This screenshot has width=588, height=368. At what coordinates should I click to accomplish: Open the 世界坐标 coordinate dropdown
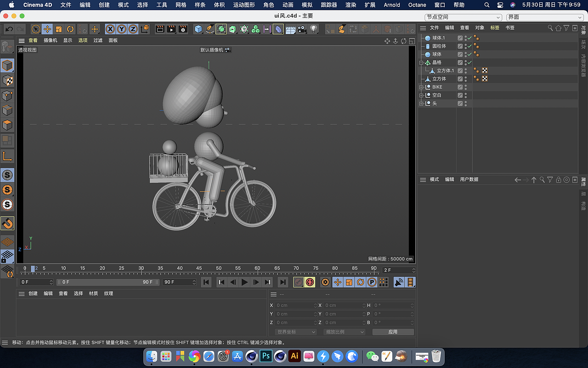click(296, 332)
